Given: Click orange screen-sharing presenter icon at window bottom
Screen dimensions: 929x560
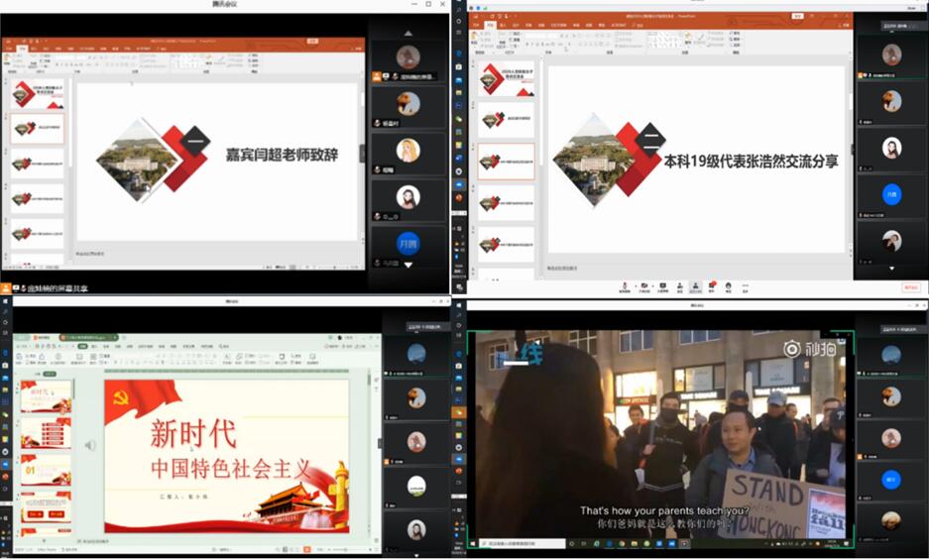Looking at the screenshot, I should pos(7,287).
